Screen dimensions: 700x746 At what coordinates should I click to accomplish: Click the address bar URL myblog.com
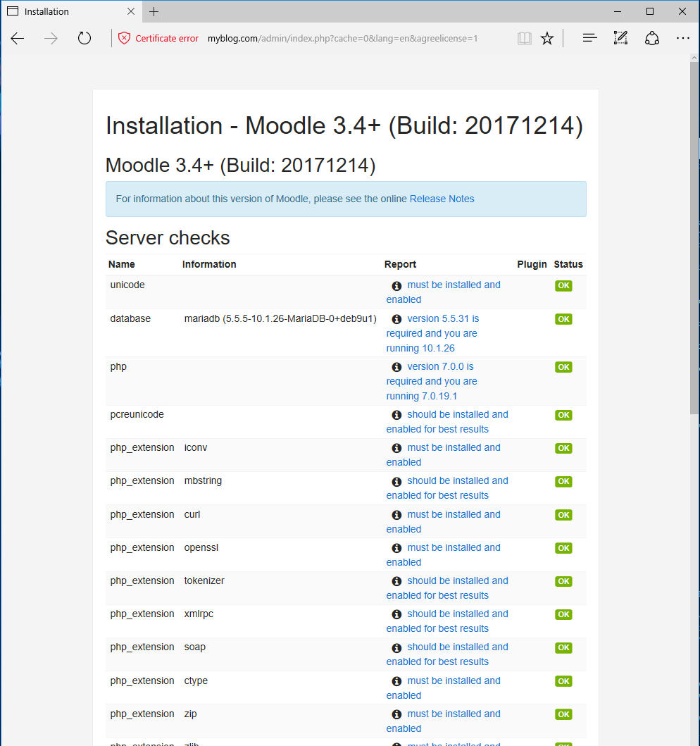(x=342, y=39)
